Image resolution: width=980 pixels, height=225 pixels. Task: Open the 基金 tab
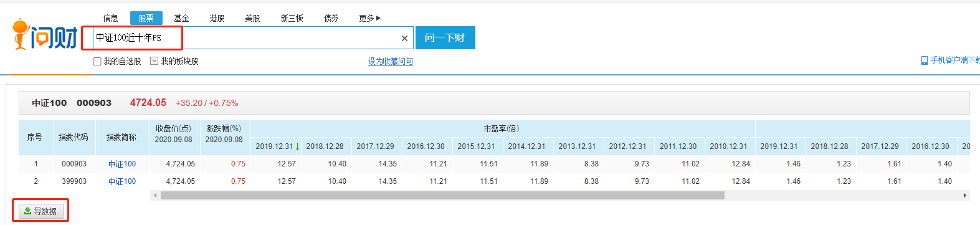point(181,18)
